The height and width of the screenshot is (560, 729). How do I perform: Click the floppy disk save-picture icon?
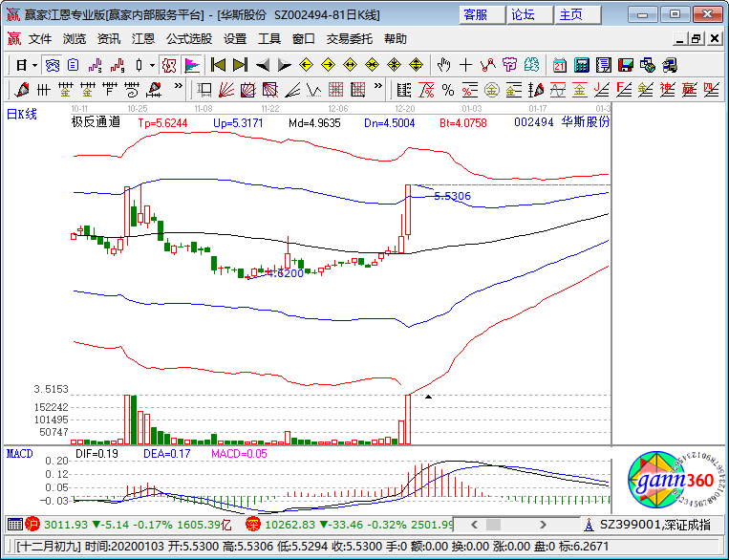pyautogui.click(x=626, y=65)
